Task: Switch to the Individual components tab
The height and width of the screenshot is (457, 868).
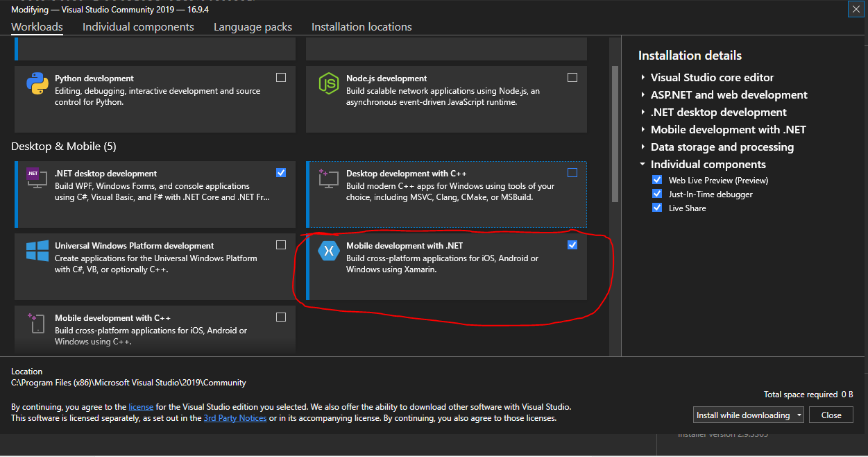Action: [138, 27]
